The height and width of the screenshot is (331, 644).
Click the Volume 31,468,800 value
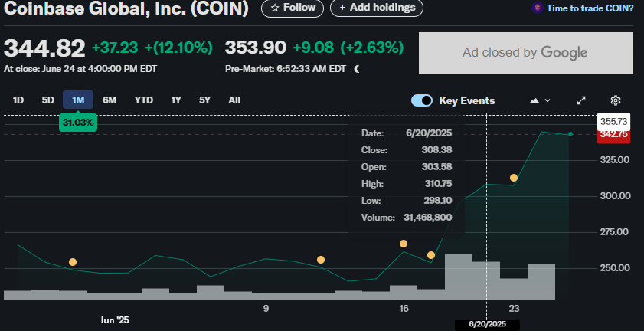[x=427, y=218]
